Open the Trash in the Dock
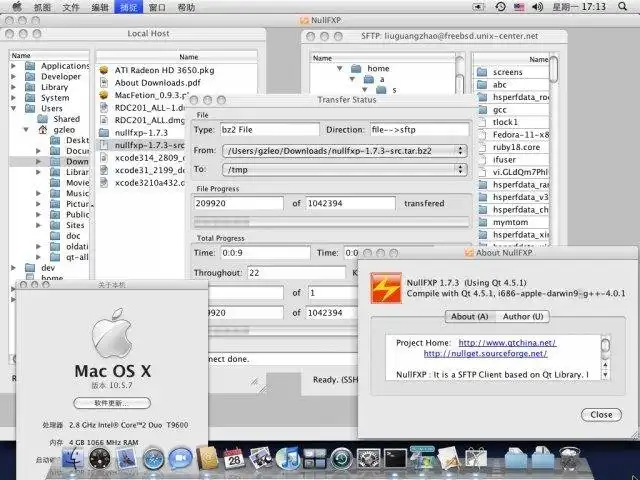This screenshot has width=640, height=480. (570, 458)
